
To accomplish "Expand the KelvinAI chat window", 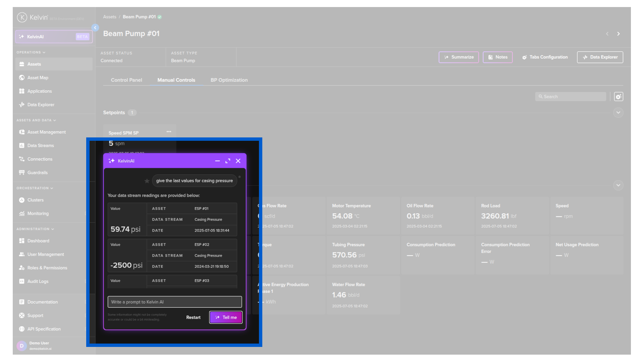I will click(x=228, y=161).
